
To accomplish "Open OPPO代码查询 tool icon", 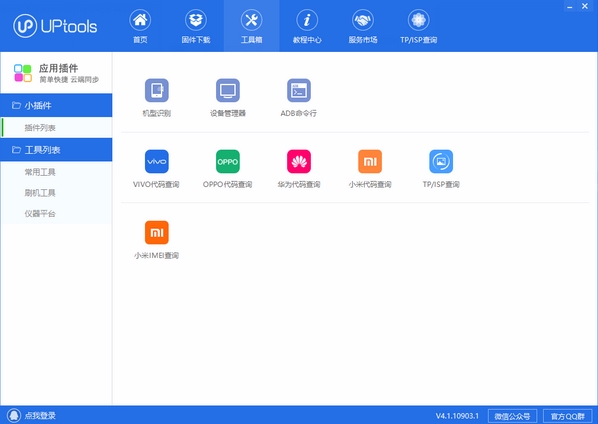I will [228, 161].
